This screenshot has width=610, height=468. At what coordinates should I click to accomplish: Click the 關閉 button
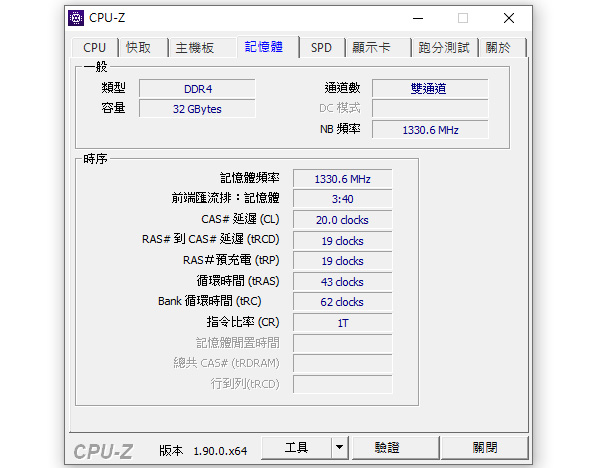pos(485,447)
